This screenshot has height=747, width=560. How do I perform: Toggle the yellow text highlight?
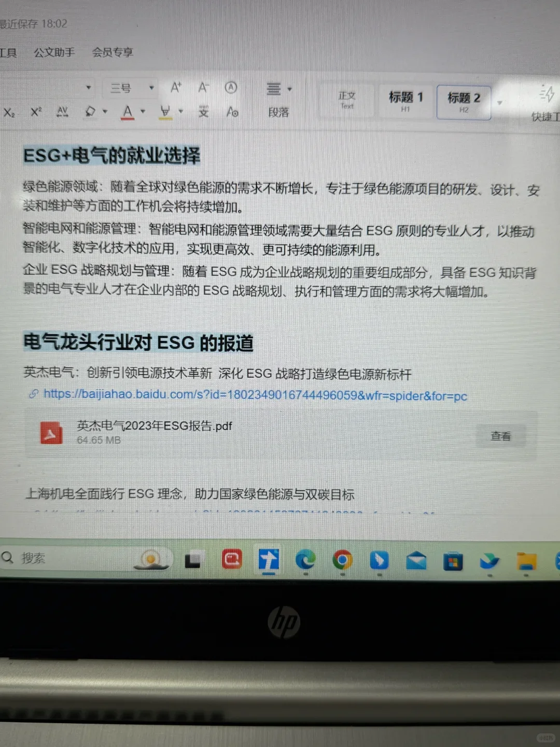(x=165, y=112)
